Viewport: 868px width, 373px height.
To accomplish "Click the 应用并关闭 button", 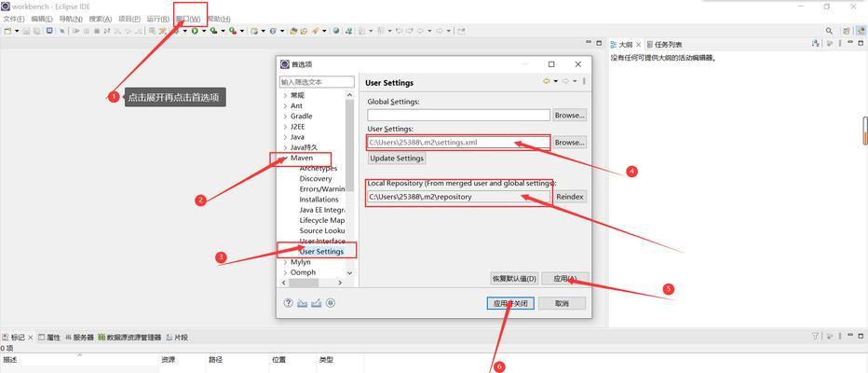I will coord(510,304).
